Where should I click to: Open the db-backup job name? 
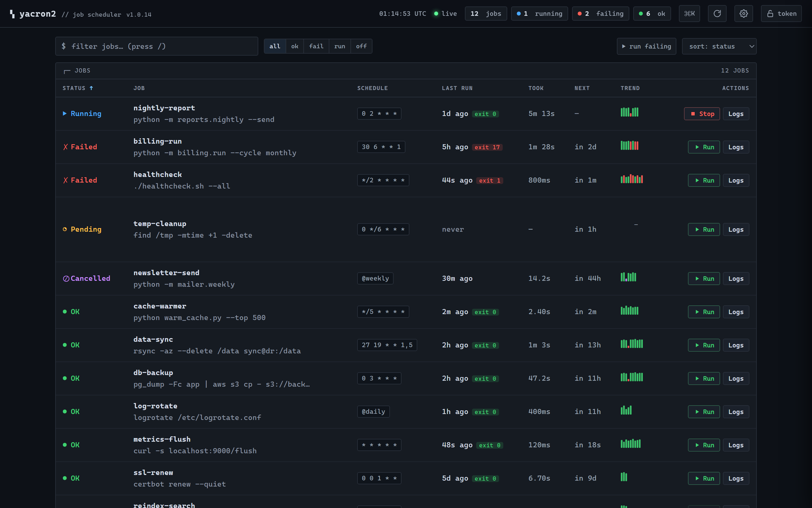click(x=153, y=373)
